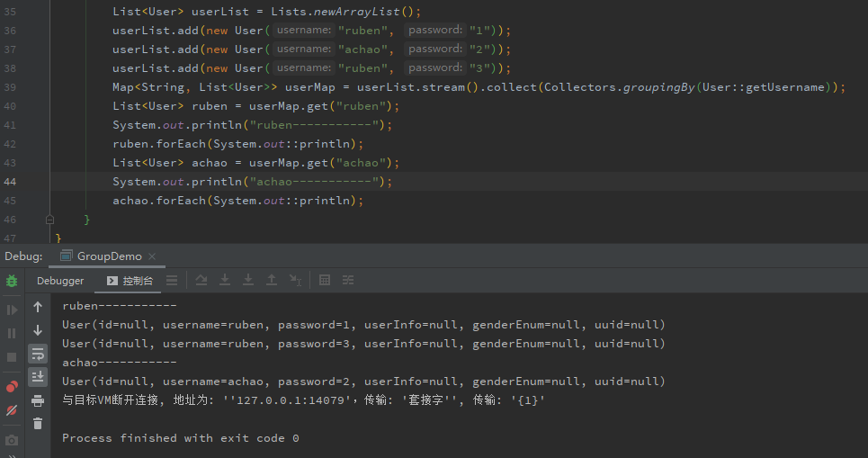Screen dimensions: 868x458
Task: Open View Breakpoints red circles icon
Action: [x=12, y=387]
